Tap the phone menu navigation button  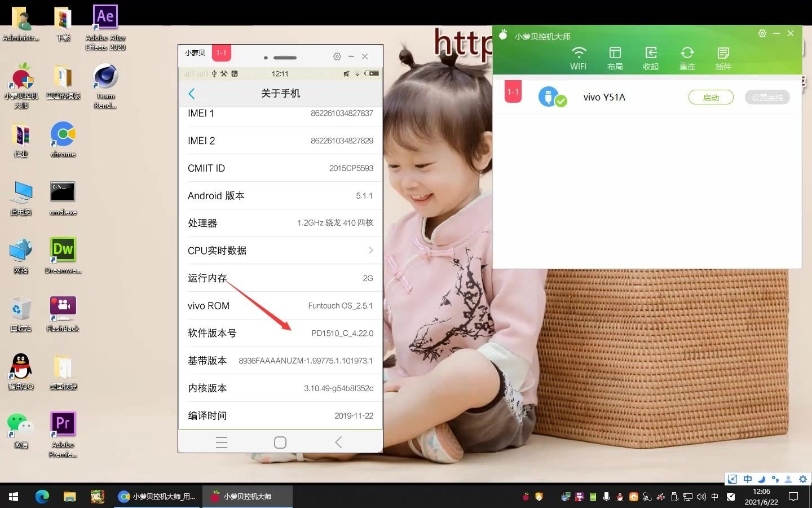tap(222, 443)
